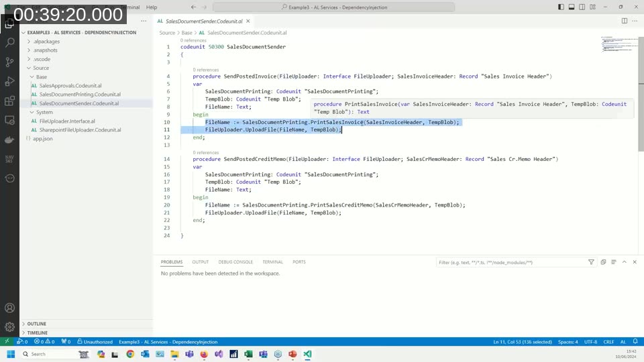The height and width of the screenshot is (362, 644).
Task: Click Ln 11, Col 53 cursor position
Action: click(523, 341)
